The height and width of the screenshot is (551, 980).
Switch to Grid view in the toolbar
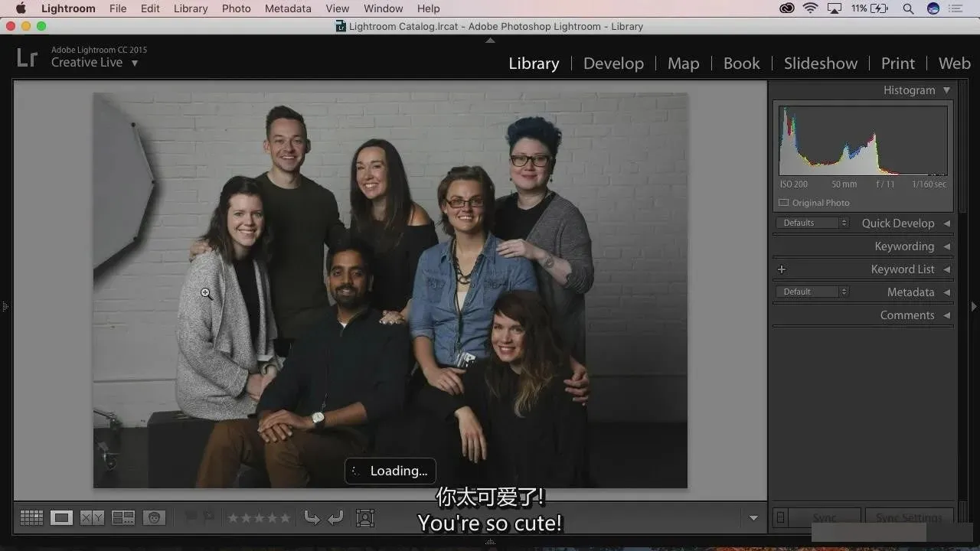(31, 518)
